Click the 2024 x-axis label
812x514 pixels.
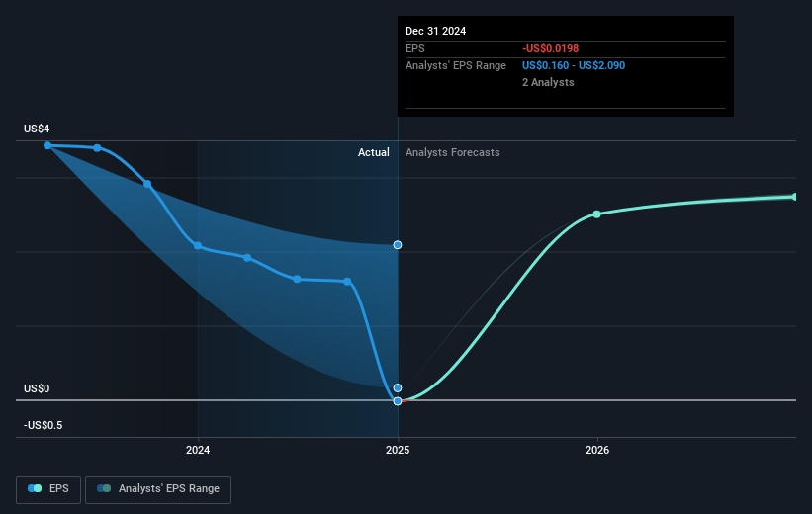pyautogui.click(x=198, y=450)
